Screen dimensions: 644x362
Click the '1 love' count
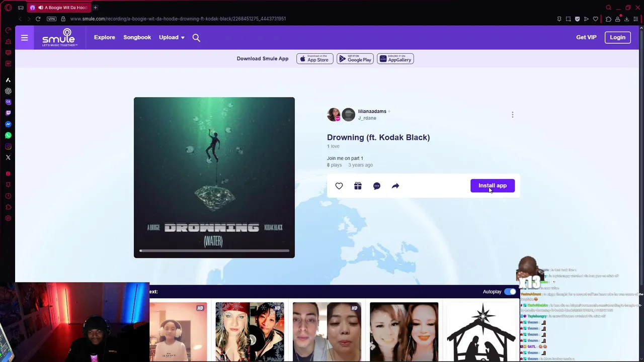click(333, 146)
